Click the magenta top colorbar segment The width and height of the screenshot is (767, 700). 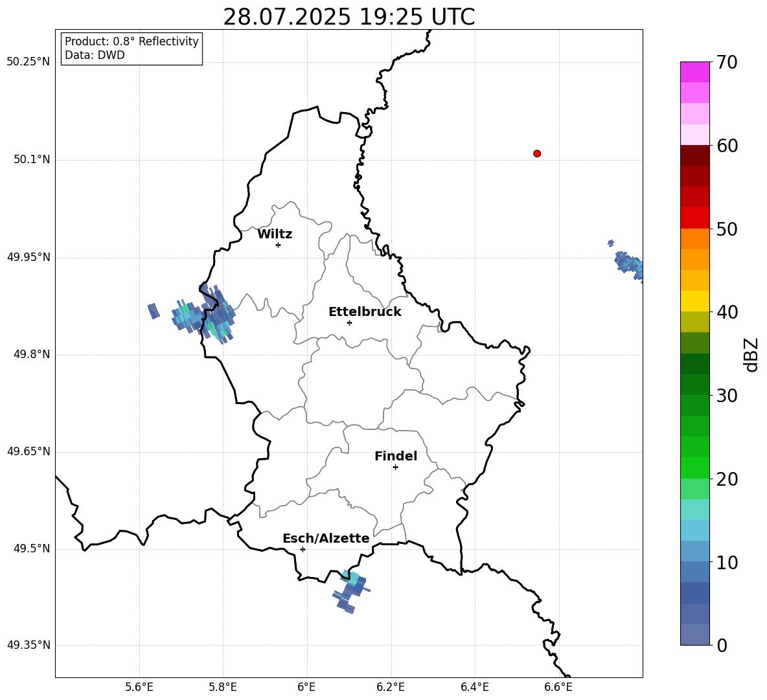point(694,73)
